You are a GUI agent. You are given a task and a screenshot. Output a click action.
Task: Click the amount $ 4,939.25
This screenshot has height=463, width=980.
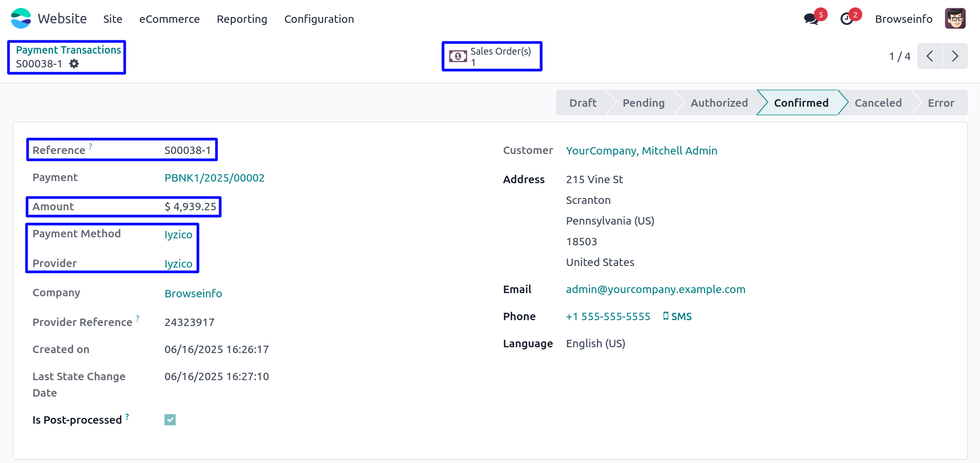(190, 207)
